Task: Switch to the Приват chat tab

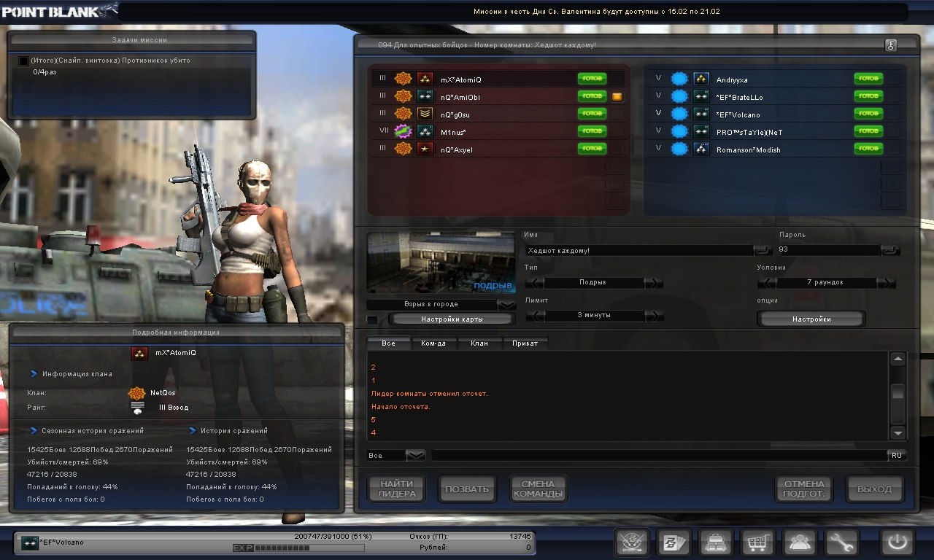Action: click(x=525, y=343)
